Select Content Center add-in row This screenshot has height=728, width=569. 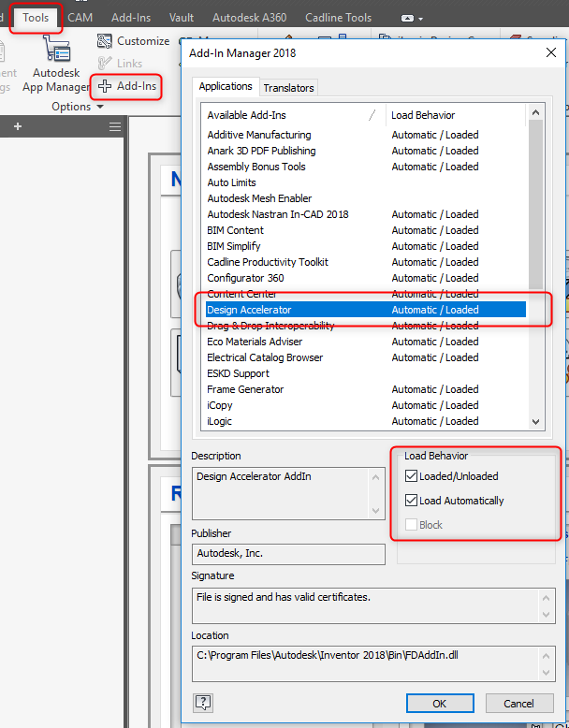[365, 294]
